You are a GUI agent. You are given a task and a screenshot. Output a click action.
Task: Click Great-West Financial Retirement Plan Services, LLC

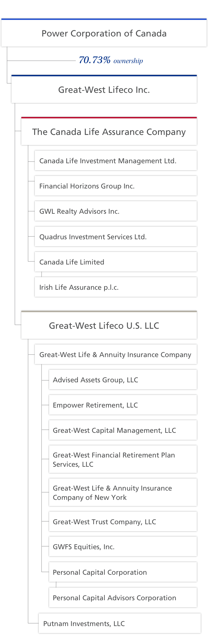[x=123, y=459]
